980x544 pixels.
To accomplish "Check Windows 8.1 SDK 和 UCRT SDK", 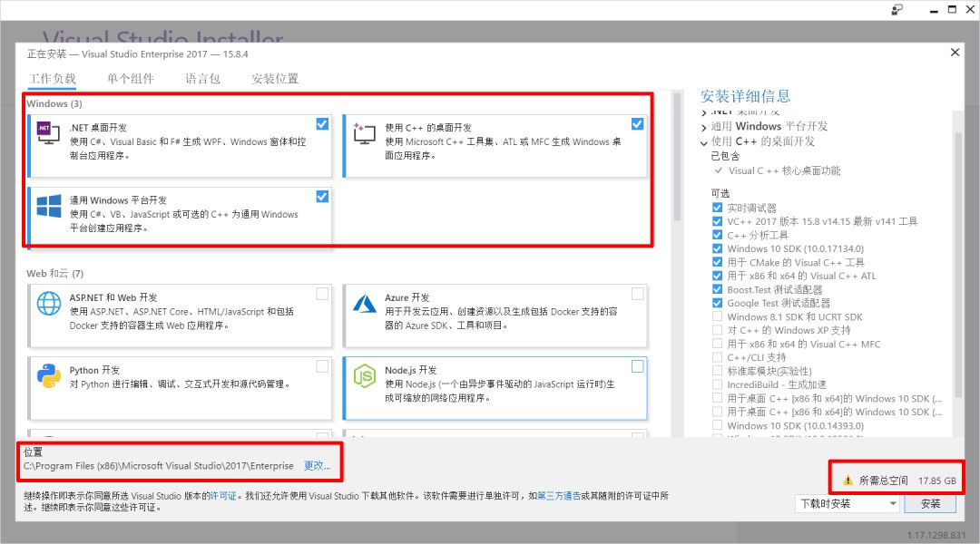I will tap(717, 316).
